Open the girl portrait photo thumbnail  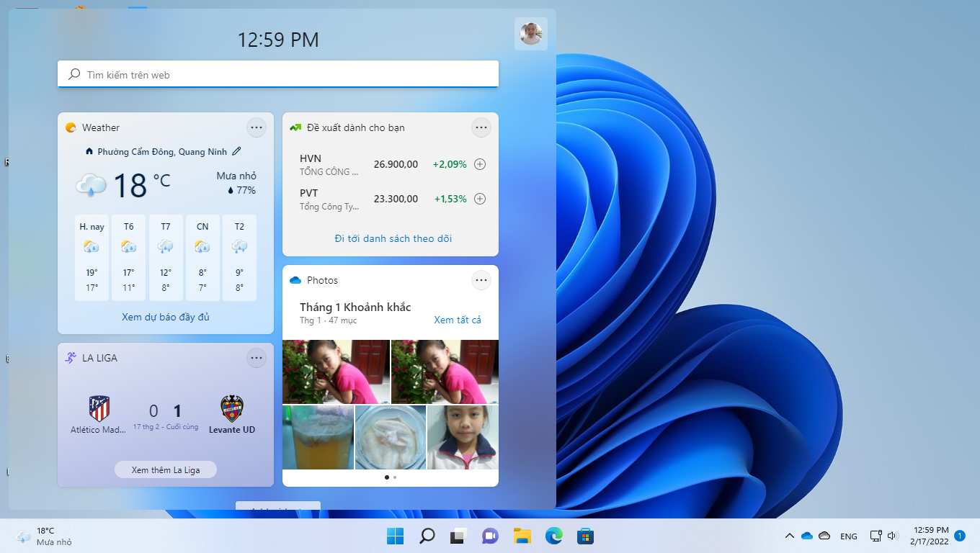click(x=463, y=437)
